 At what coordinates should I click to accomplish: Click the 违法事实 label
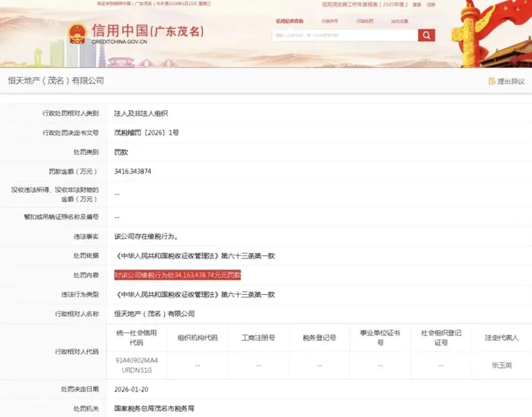point(86,236)
